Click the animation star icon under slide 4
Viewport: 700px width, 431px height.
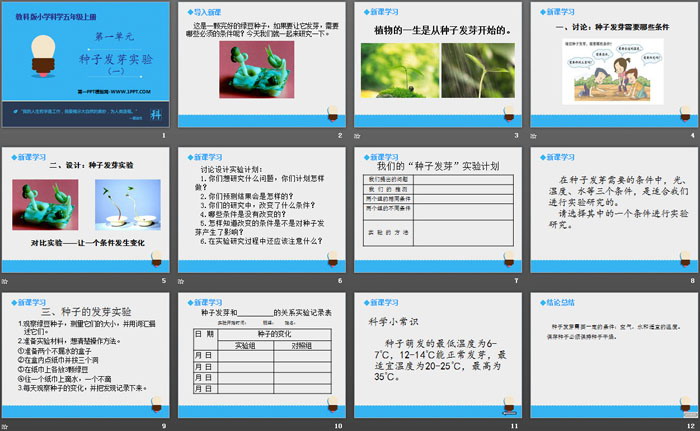pyautogui.click(x=533, y=136)
